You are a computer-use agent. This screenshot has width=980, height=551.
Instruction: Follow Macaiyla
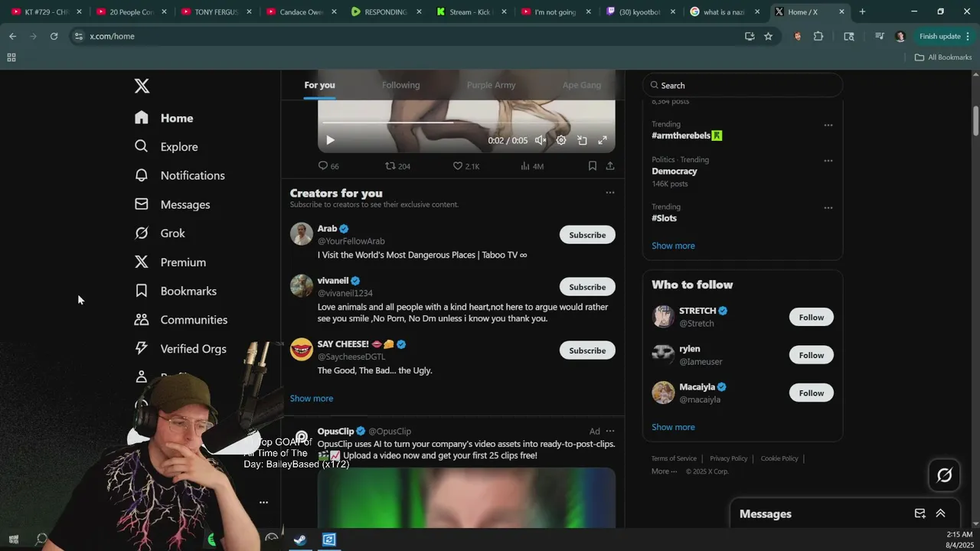(812, 393)
